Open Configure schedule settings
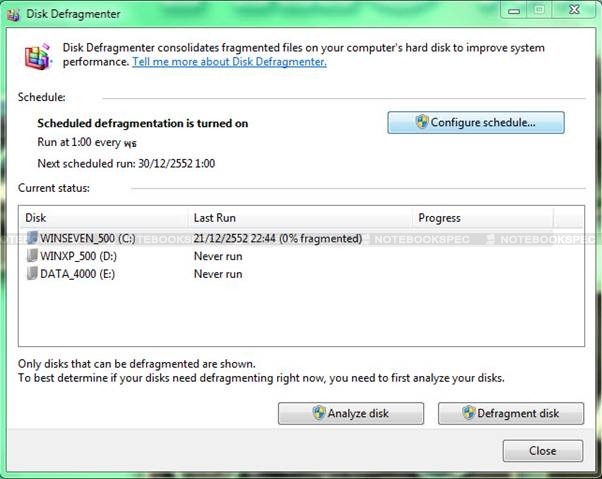The width and height of the screenshot is (602, 479). 475,123
